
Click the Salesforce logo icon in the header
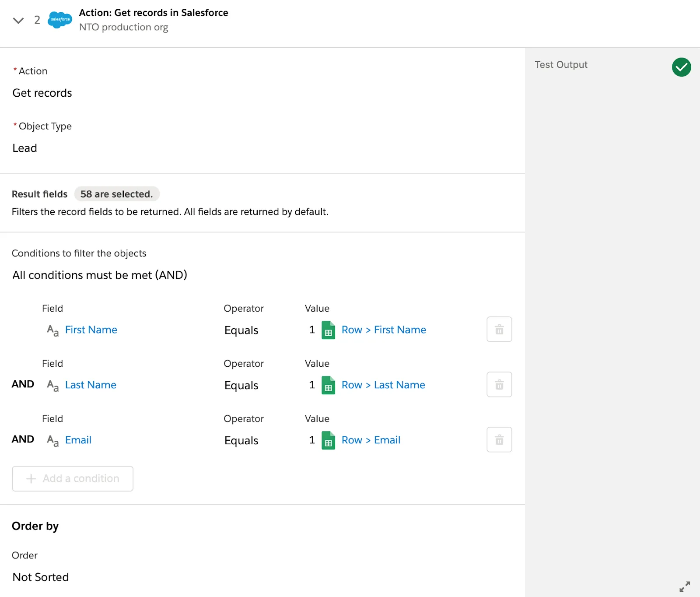[59, 19]
